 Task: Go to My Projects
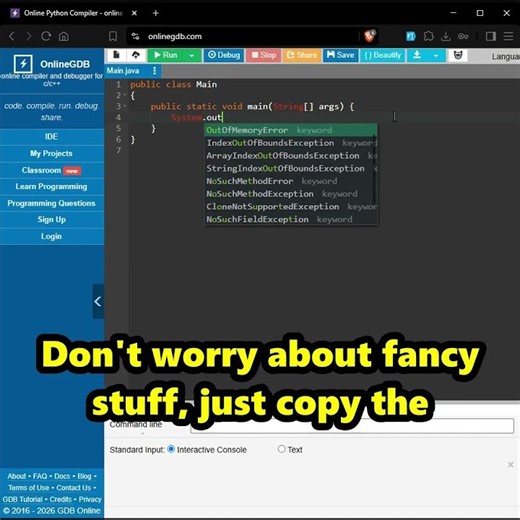pyautogui.click(x=51, y=153)
